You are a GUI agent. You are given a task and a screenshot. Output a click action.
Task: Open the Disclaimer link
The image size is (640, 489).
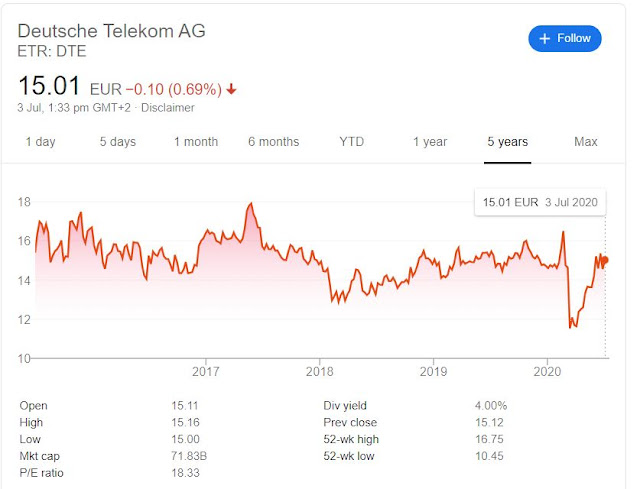[168, 108]
